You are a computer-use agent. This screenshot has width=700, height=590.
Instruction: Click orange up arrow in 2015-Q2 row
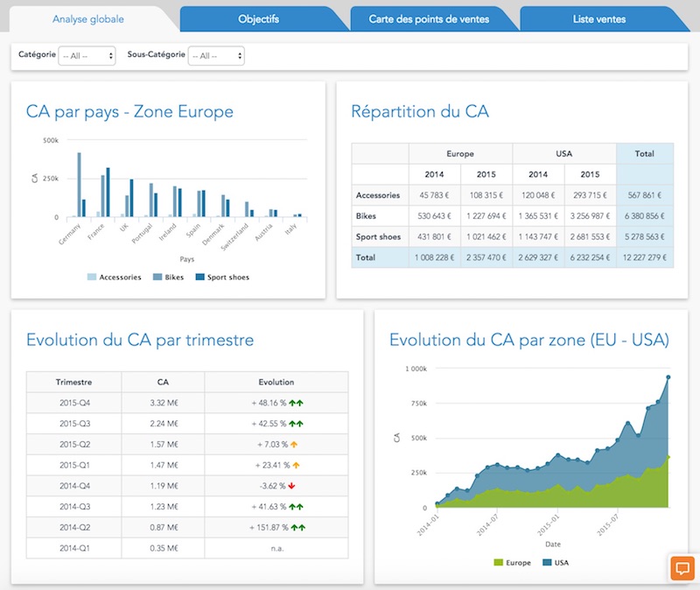coord(294,445)
